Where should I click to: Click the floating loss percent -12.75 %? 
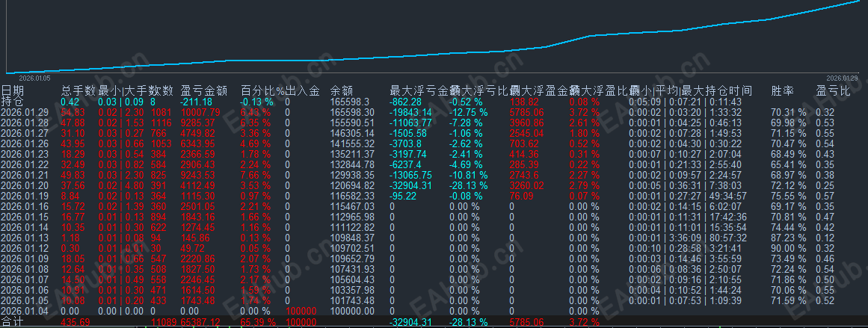tap(469, 112)
